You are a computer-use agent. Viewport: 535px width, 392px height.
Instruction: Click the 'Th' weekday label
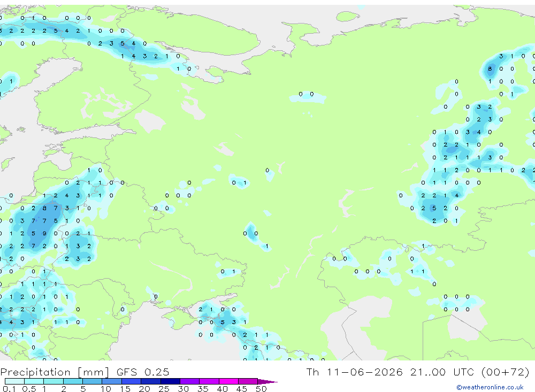(x=312, y=372)
